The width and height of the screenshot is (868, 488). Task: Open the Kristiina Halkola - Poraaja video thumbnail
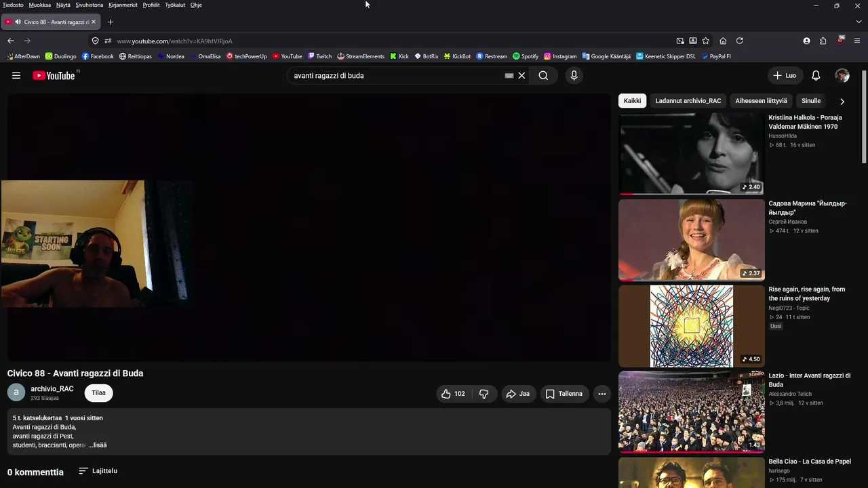[691, 153]
